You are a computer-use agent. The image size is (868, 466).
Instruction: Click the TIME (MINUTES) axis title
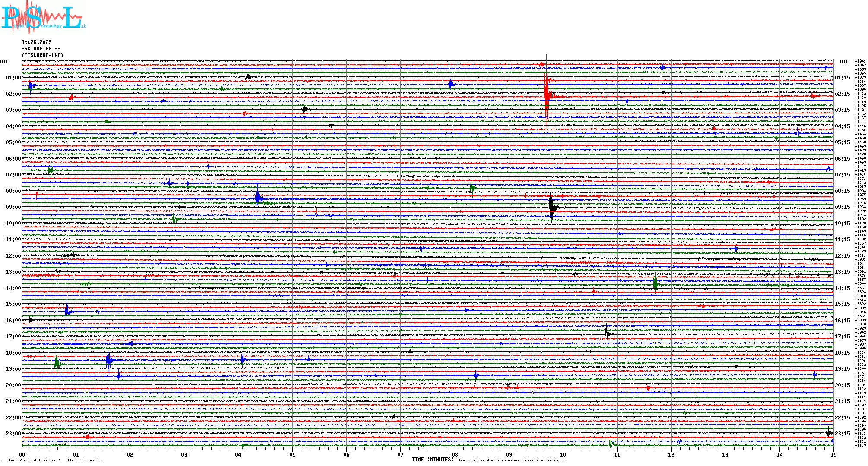point(432,460)
